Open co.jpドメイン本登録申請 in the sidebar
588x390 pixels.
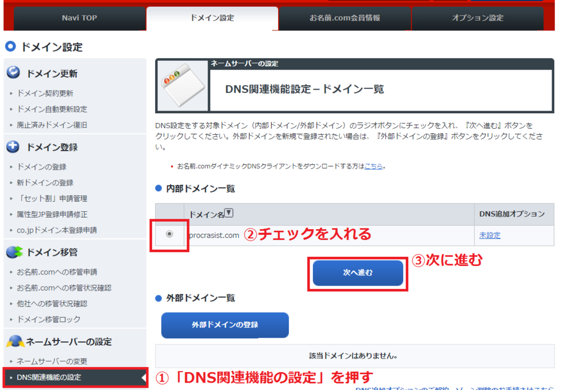pos(57,230)
